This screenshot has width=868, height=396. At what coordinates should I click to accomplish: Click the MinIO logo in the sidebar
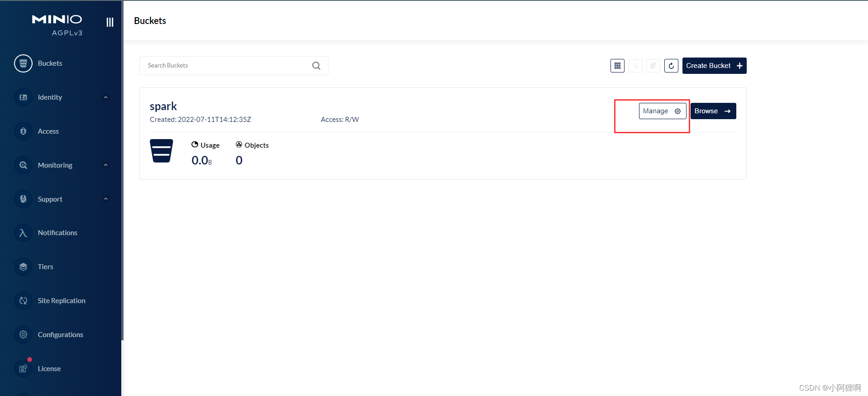click(x=57, y=19)
